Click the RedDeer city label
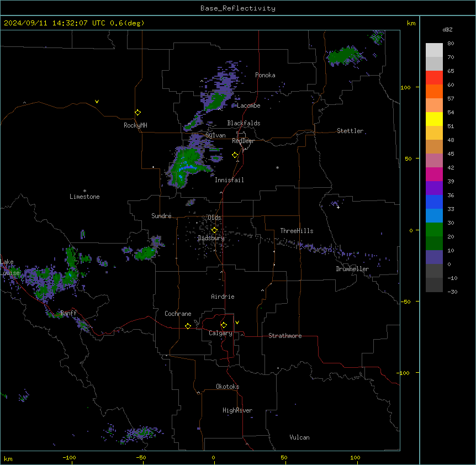This screenshot has width=476, height=465. point(243,141)
